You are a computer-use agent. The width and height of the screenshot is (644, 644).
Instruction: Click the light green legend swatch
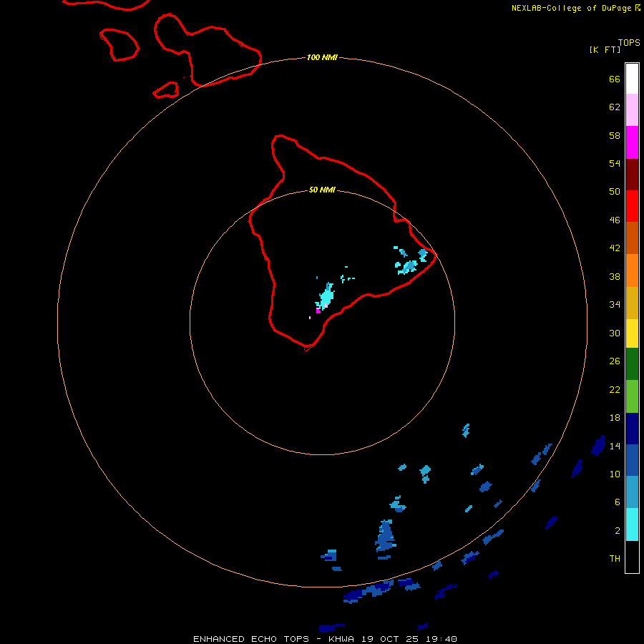(x=632, y=396)
